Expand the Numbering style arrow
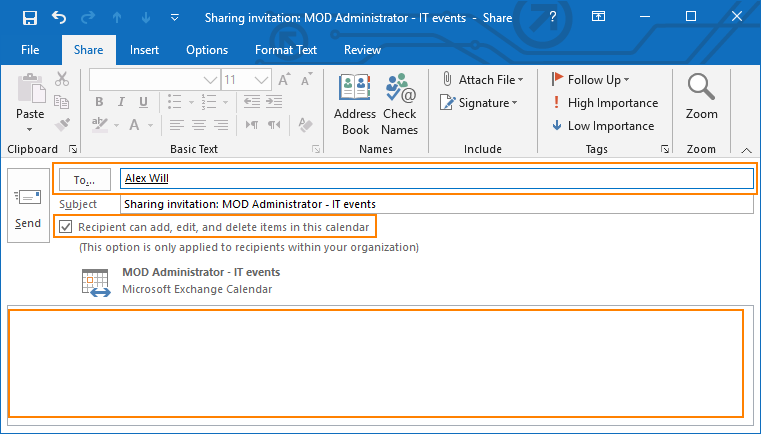Screen dimensions: 761x434 coord(226,102)
